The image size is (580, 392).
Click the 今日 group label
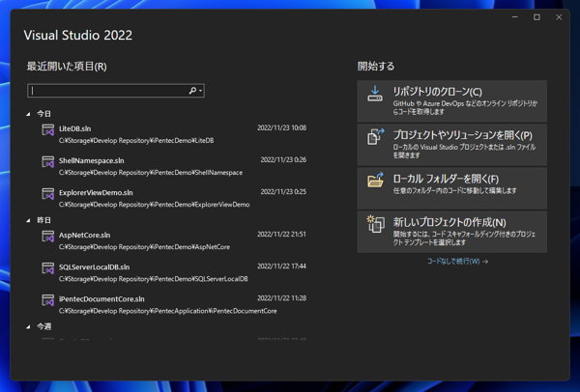[43, 114]
